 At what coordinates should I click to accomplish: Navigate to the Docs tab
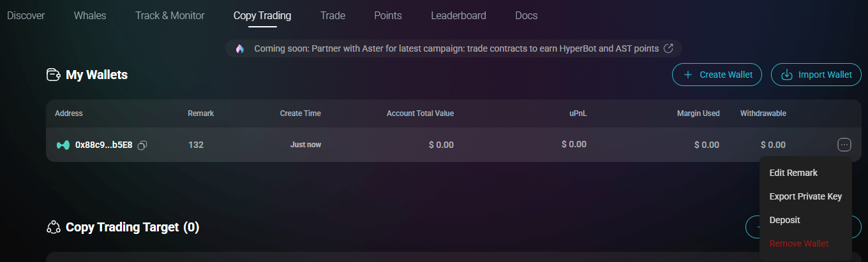pos(527,15)
